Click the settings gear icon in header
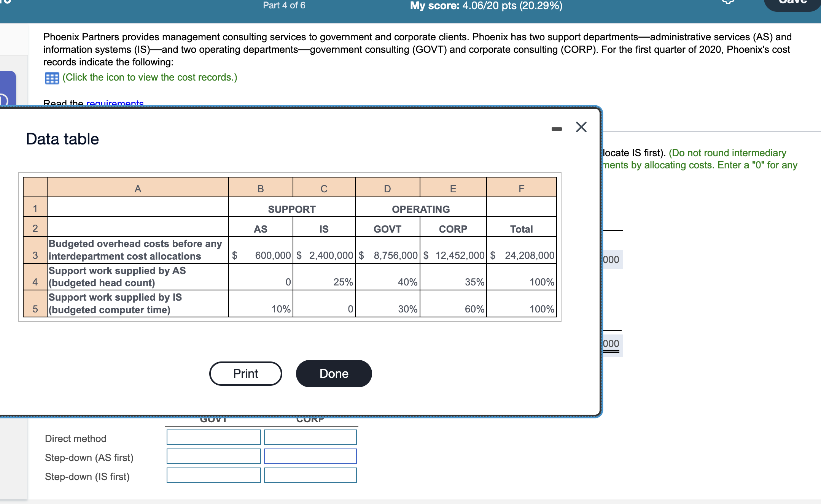 click(728, 2)
